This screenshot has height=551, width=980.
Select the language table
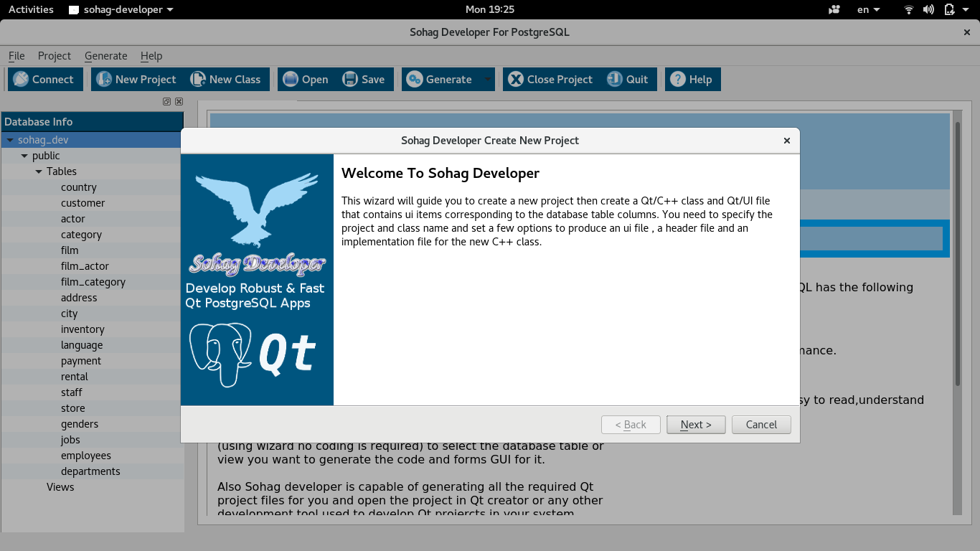[x=82, y=345]
